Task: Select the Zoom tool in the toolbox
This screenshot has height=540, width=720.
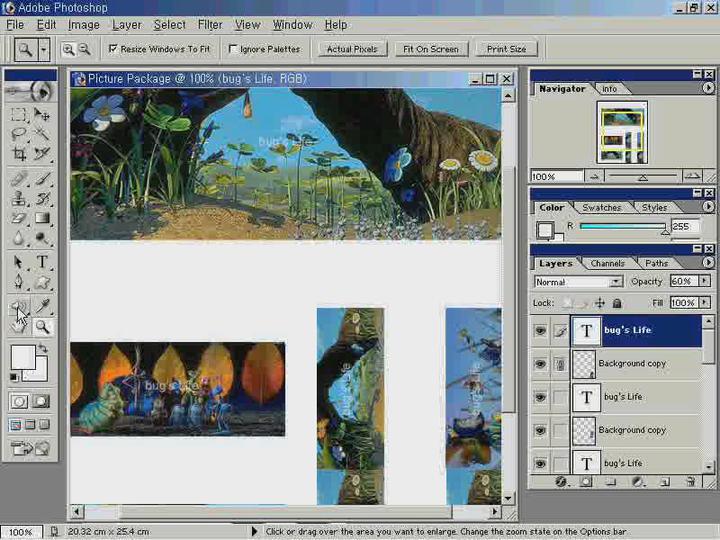Action: click(42, 326)
